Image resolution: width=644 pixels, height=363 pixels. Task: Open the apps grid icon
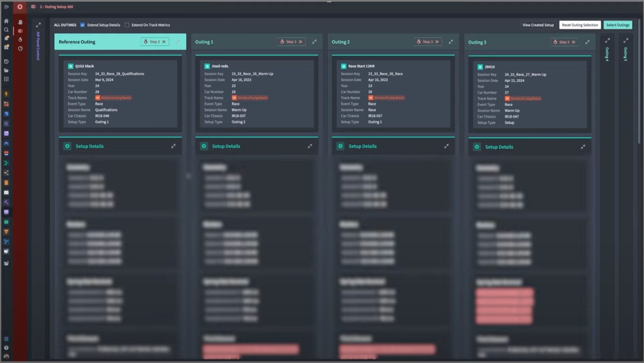click(x=6, y=79)
